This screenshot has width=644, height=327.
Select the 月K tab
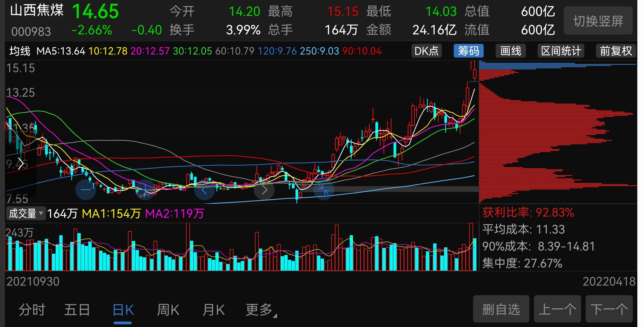point(214,310)
